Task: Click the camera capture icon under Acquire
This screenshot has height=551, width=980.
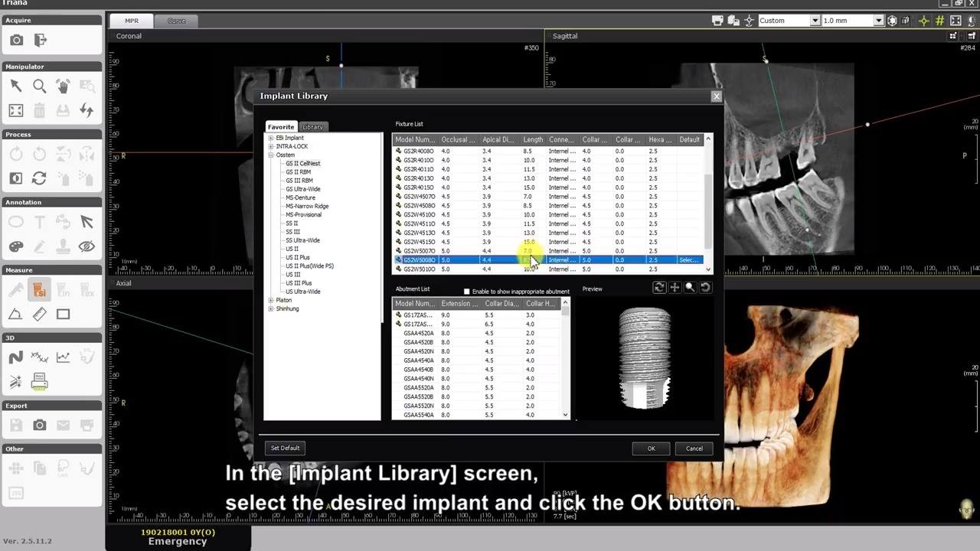Action: [17, 40]
